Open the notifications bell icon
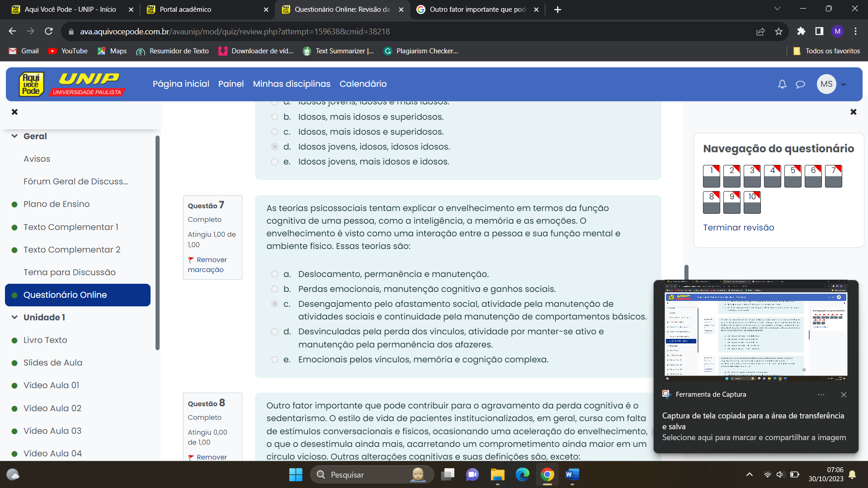The height and width of the screenshot is (488, 868). 782,84
